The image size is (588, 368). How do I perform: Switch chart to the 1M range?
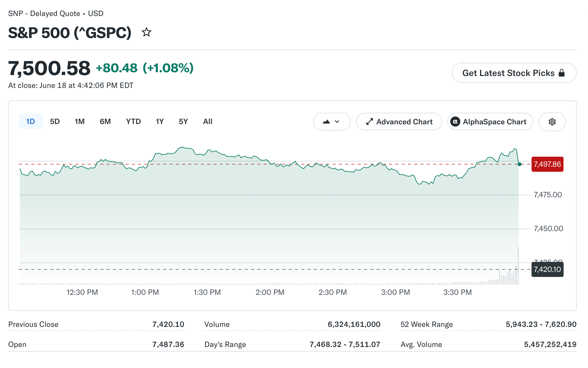[x=80, y=122]
